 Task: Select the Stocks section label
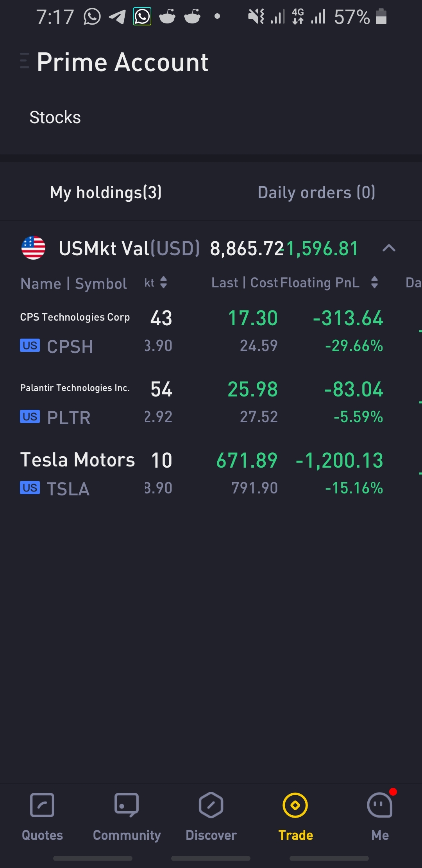coord(55,117)
